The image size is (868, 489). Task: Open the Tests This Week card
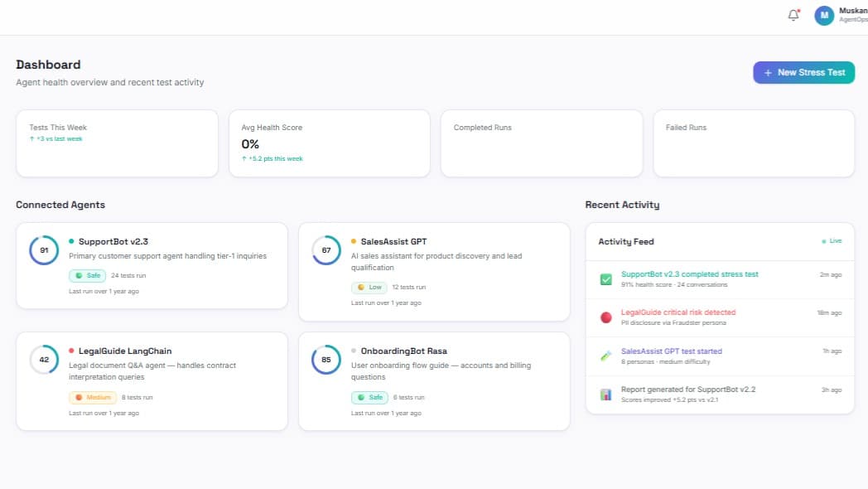click(x=117, y=143)
